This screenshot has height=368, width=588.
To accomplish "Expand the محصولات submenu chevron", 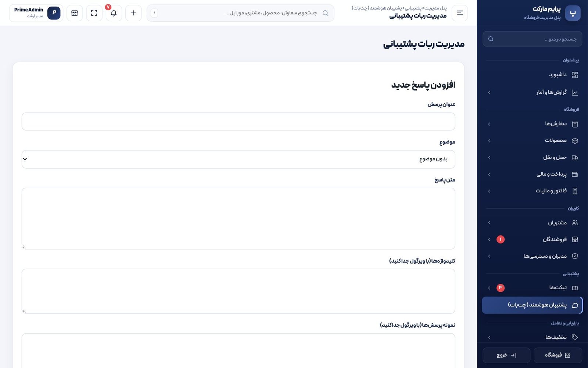I will click(489, 141).
